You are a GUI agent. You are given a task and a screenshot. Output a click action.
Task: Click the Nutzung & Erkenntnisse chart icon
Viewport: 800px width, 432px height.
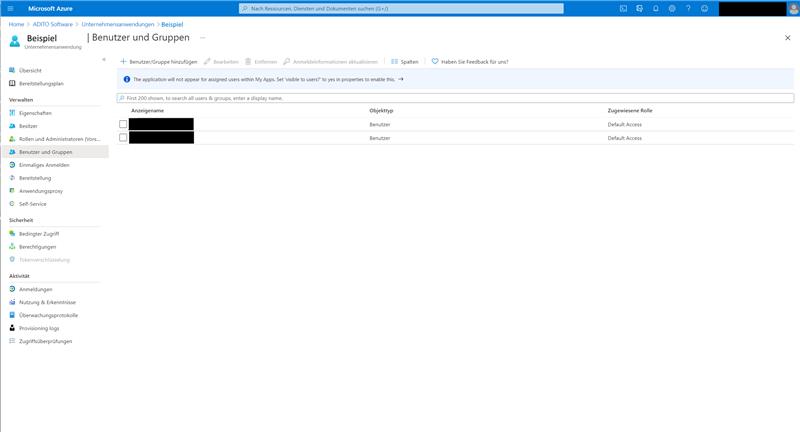pyautogui.click(x=12, y=302)
